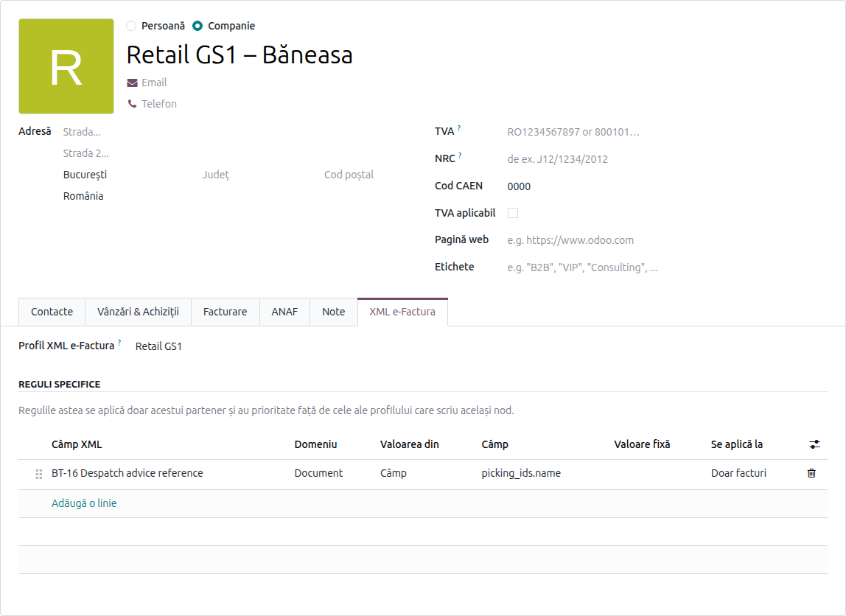Click the phone handset icon
846x616 pixels.
point(132,104)
